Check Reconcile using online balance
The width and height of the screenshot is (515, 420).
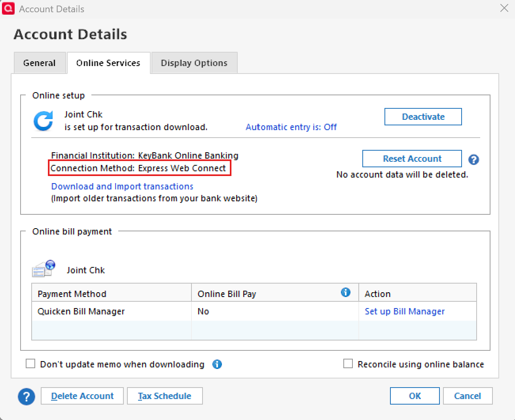[348, 364]
